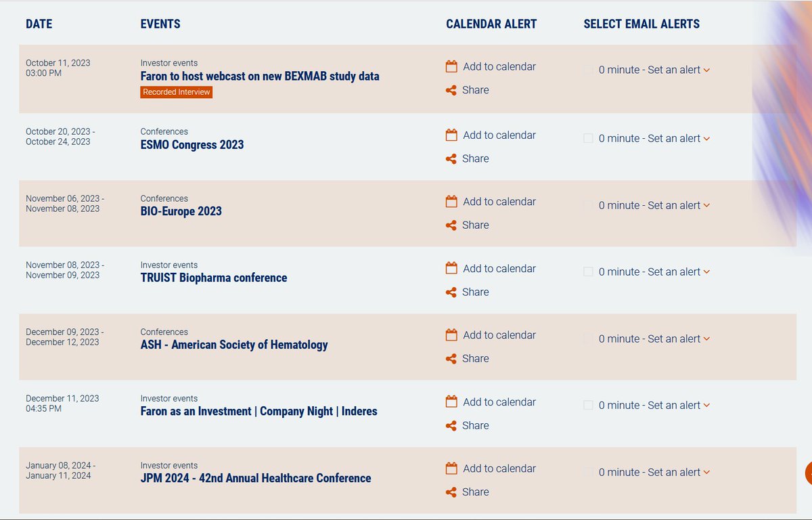This screenshot has height=520, width=812.
Task: Click Share text for ESMO Congress 2023
Action: (476, 158)
